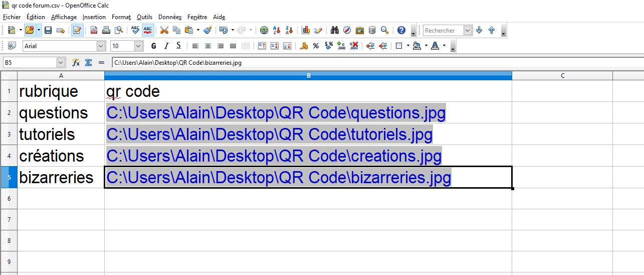The height and width of the screenshot is (275, 644).
Task: Export directly as PDF icon
Action: tap(94, 30)
